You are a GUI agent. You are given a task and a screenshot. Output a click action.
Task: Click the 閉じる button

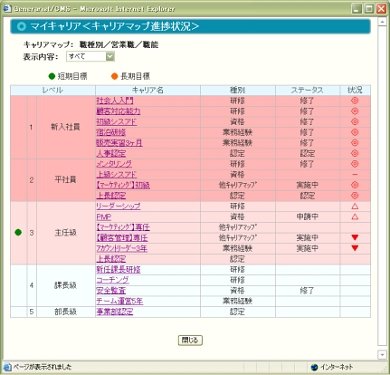coord(190,340)
